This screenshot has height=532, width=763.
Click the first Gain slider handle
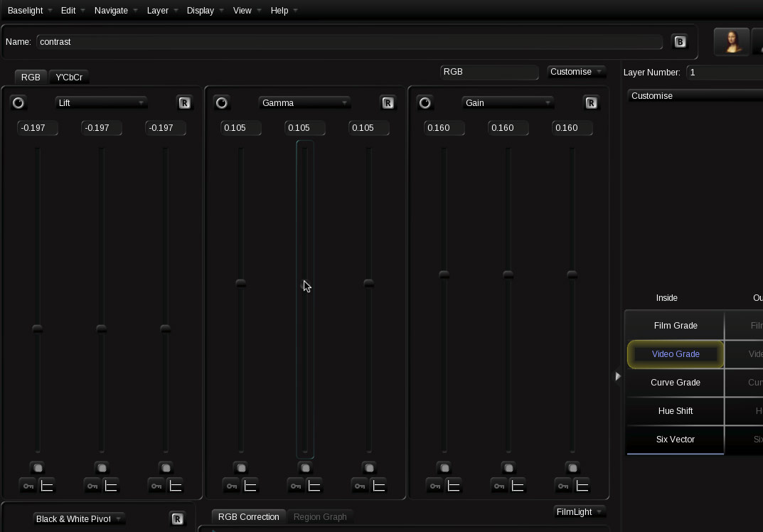coord(444,275)
